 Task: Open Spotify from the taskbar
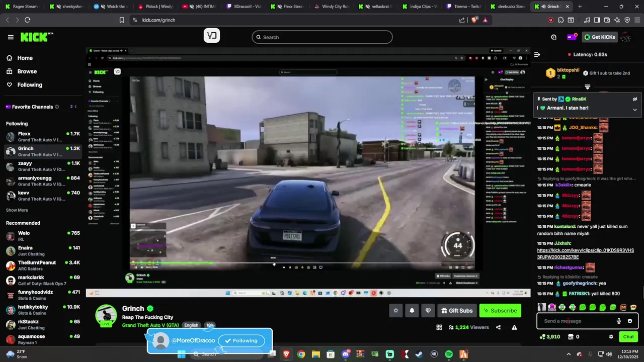(x=449, y=354)
